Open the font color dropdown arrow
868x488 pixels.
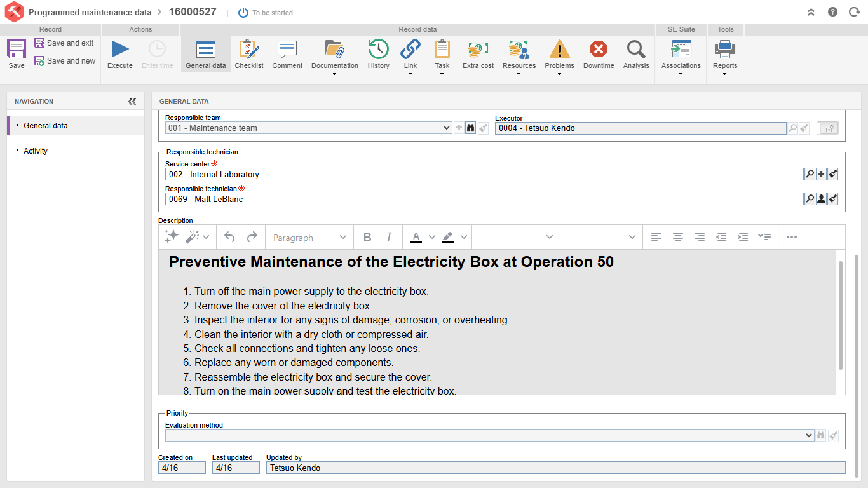coord(432,237)
